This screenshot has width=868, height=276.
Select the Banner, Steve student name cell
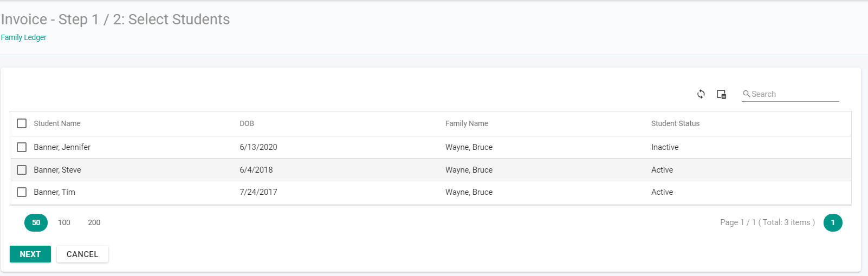(57, 170)
